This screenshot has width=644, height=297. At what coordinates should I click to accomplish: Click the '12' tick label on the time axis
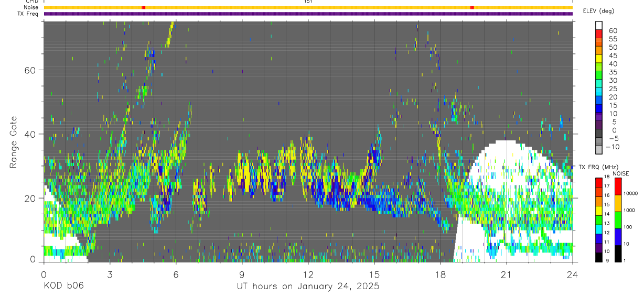(x=308, y=274)
